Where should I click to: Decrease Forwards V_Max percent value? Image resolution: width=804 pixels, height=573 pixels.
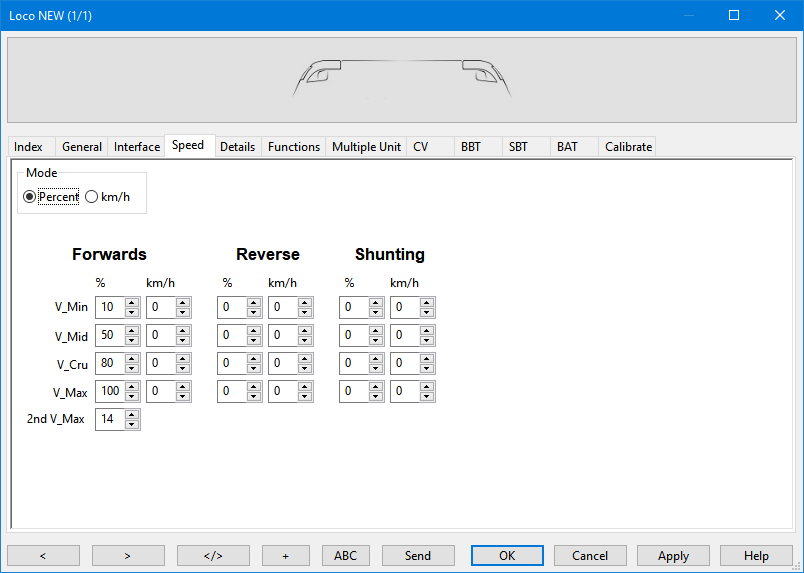pos(132,396)
